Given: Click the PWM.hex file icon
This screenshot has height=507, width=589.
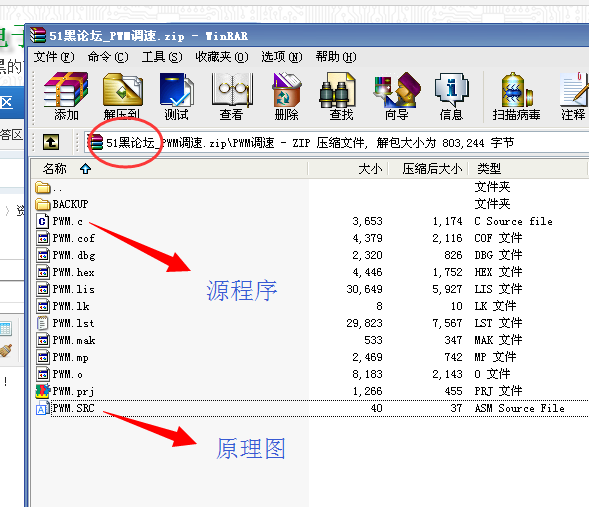Looking at the screenshot, I should [42, 272].
